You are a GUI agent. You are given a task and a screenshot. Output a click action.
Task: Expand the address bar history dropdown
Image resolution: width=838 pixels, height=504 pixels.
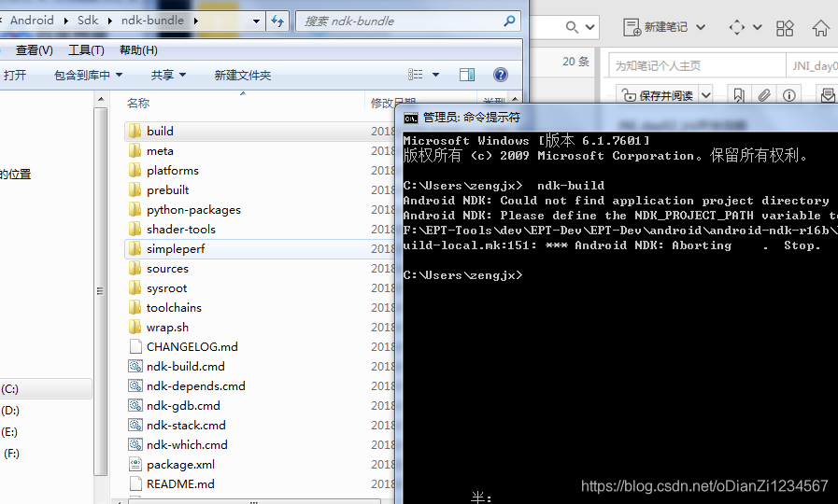tap(257, 21)
